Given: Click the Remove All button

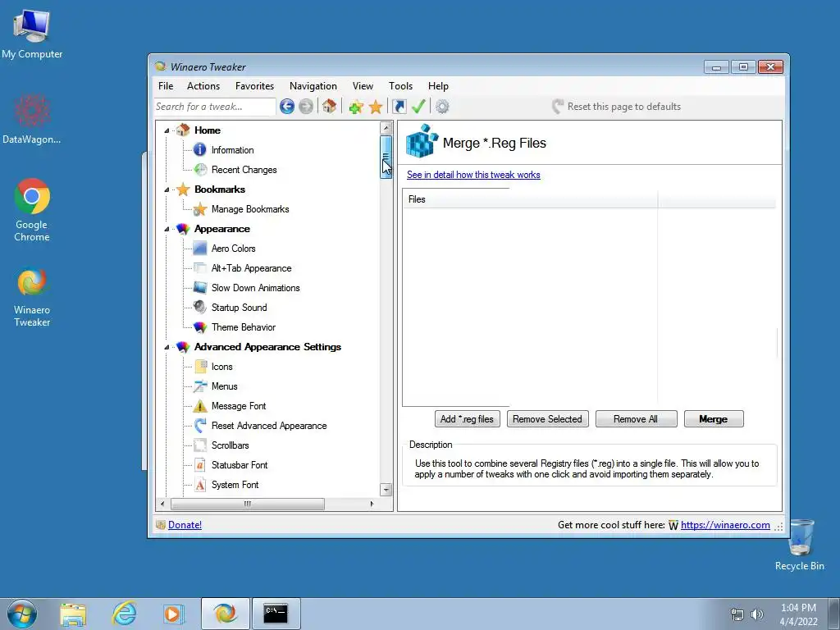Looking at the screenshot, I should click(x=636, y=419).
